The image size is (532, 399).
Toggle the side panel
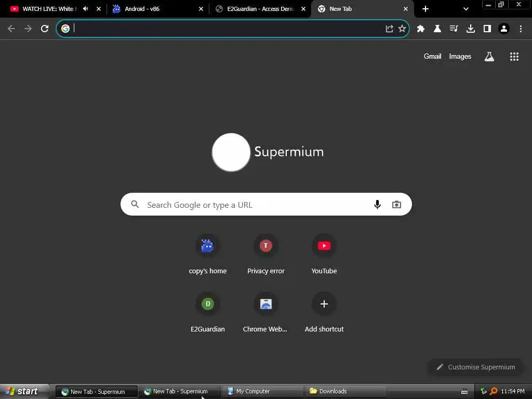point(487,29)
